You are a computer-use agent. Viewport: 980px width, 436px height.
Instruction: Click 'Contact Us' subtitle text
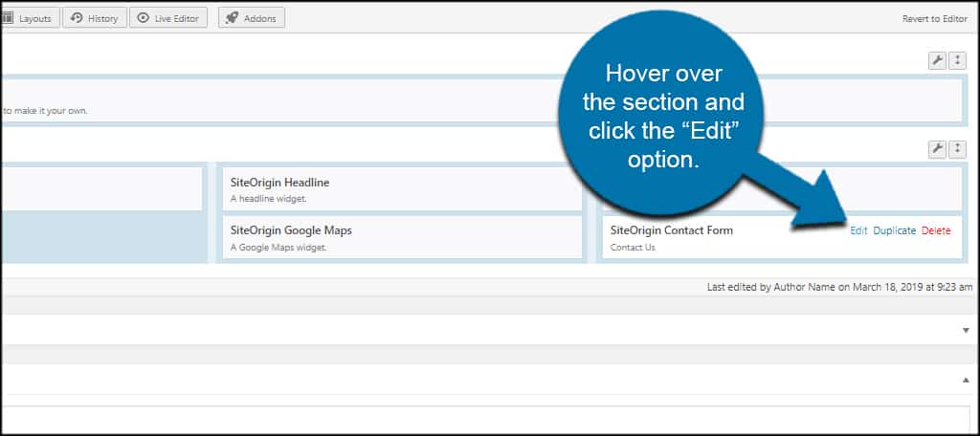(633, 247)
